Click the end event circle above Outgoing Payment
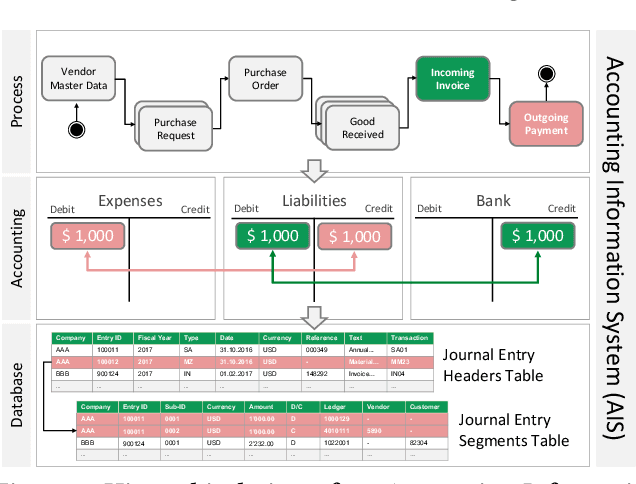 point(545,73)
